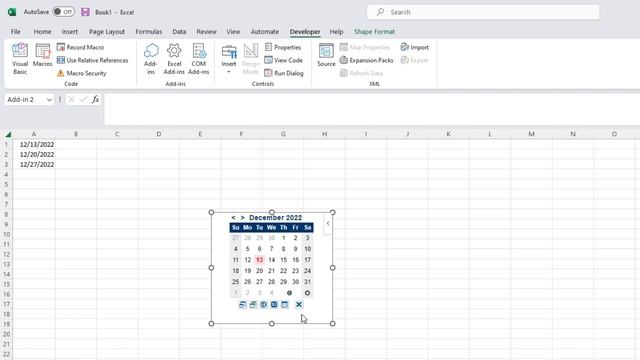
Task: Click the December 2022 calendar title
Action: (276, 218)
